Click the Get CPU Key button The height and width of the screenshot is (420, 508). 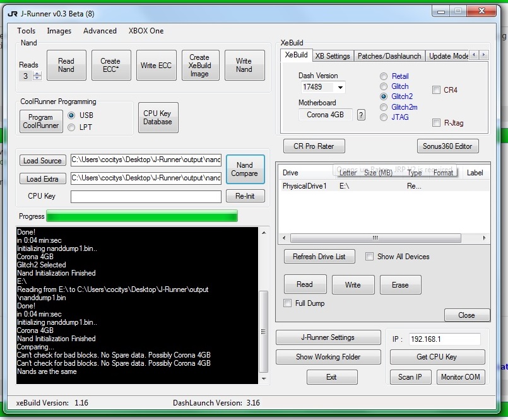click(x=437, y=357)
